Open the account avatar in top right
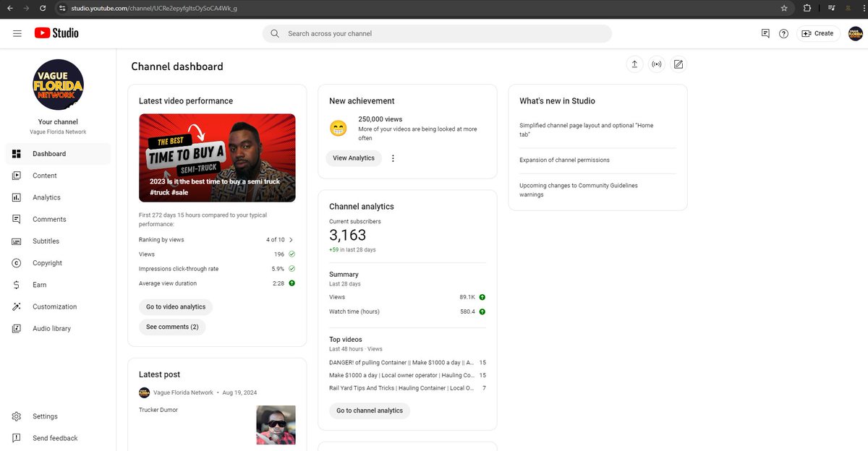 click(856, 33)
